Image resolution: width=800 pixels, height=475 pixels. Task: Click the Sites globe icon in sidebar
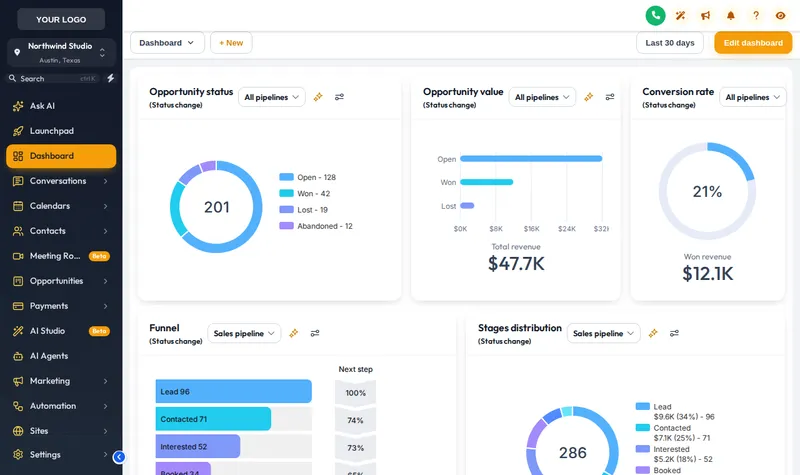pos(18,431)
